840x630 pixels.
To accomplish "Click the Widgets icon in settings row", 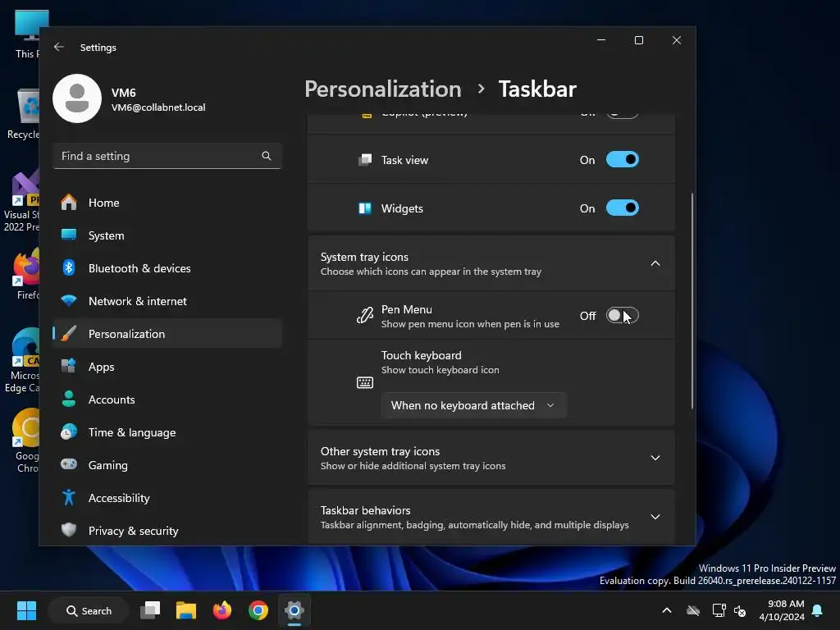I will [x=365, y=208].
